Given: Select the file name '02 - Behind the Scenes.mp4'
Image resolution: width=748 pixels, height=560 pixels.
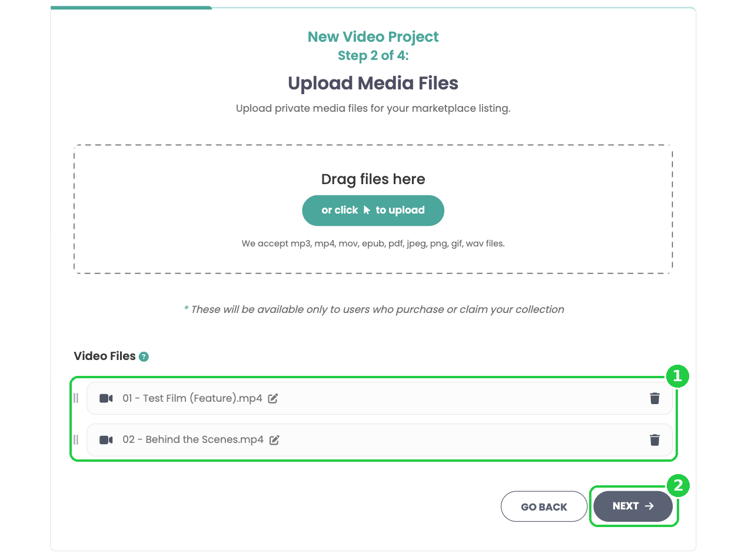Looking at the screenshot, I should [x=193, y=439].
